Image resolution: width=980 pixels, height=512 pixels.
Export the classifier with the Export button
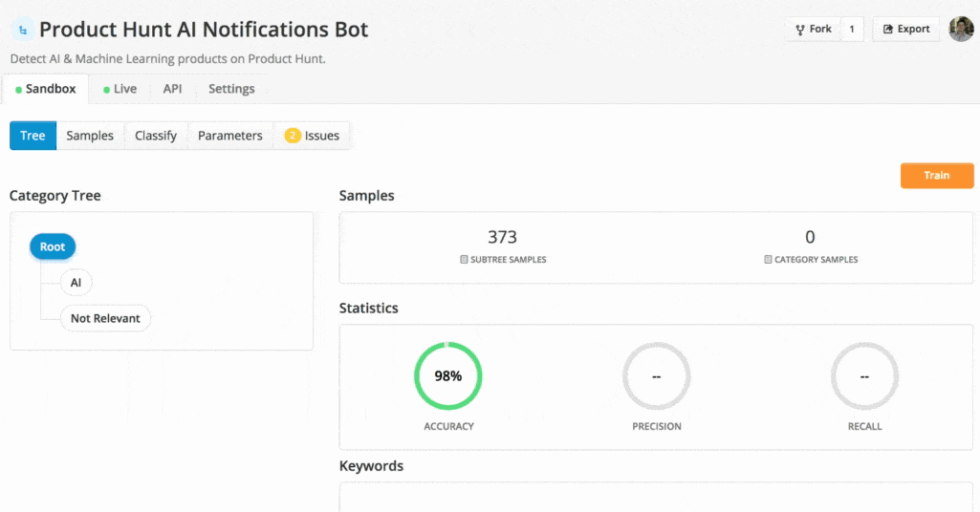pos(905,29)
